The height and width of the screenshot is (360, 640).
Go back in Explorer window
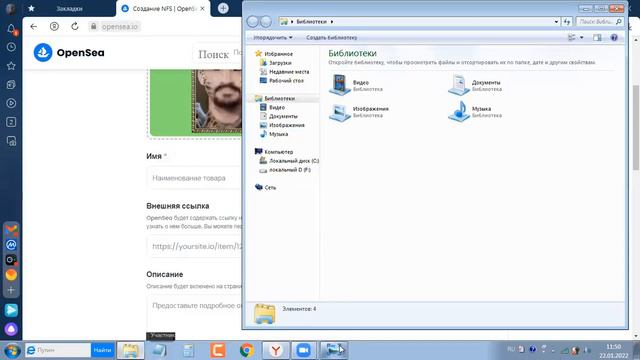pos(252,22)
